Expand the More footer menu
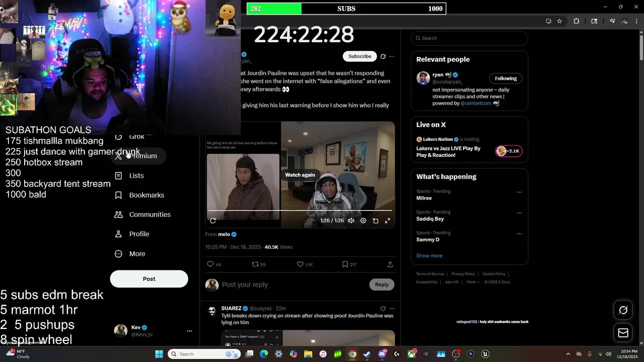Image resolution: width=644 pixels, height=362 pixels. tap(473, 282)
